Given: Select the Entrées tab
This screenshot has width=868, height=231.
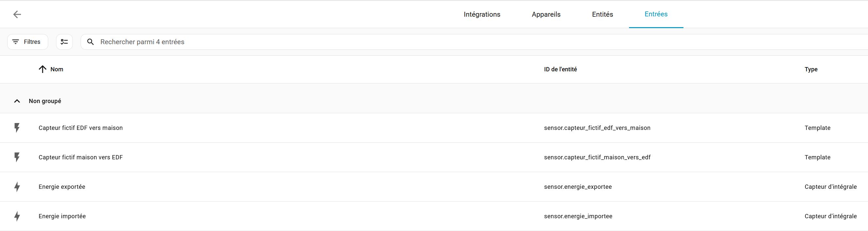Looking at the screenshot, I should 656,14.
